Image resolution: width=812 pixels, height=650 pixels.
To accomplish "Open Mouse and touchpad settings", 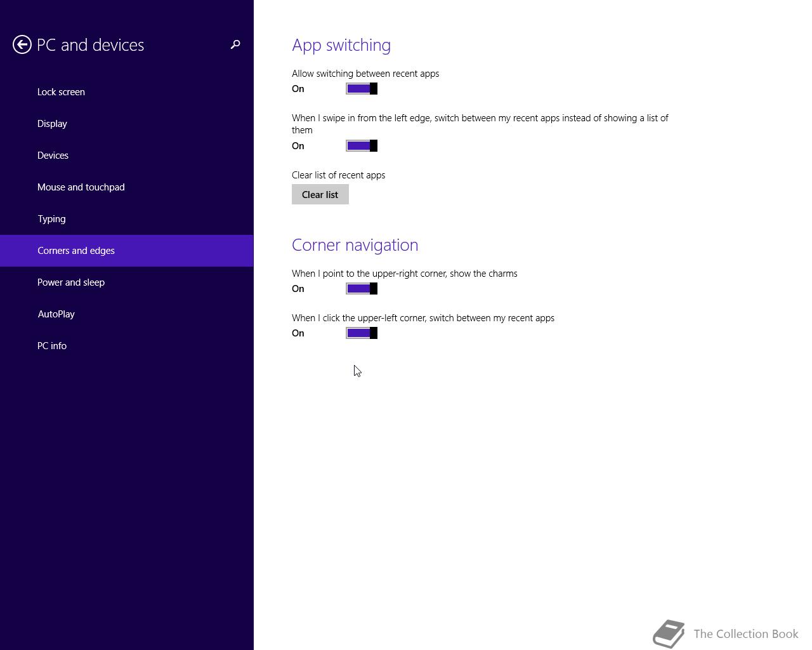I will tap(127, 187).
